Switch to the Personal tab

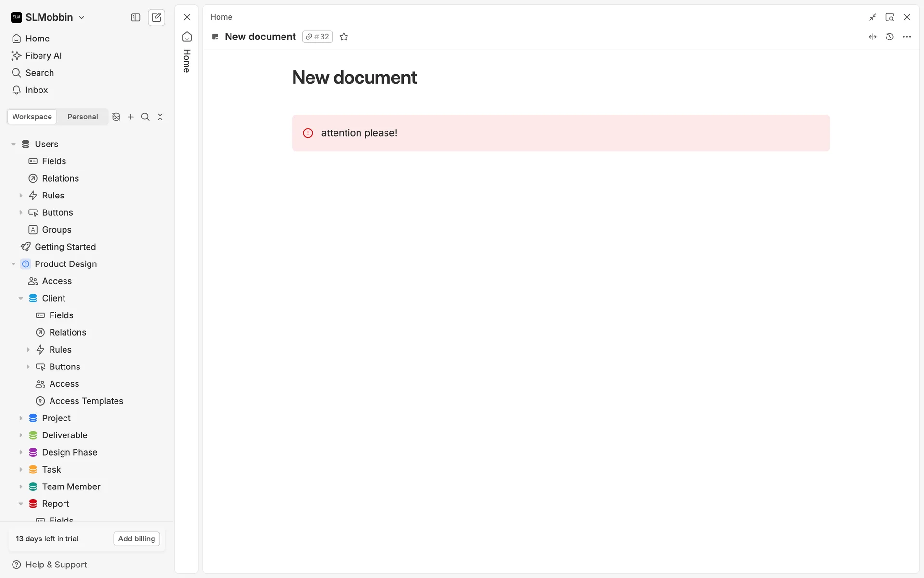(82, 117)
